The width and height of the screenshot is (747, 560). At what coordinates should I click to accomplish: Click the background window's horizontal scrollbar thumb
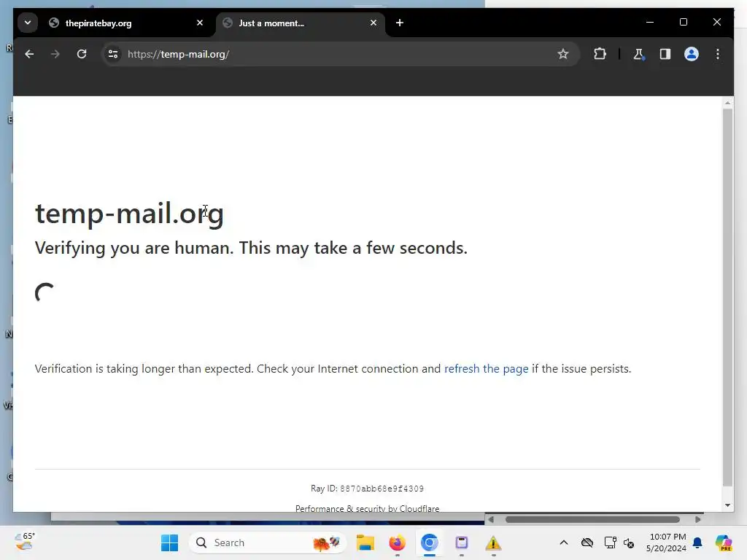592,519
